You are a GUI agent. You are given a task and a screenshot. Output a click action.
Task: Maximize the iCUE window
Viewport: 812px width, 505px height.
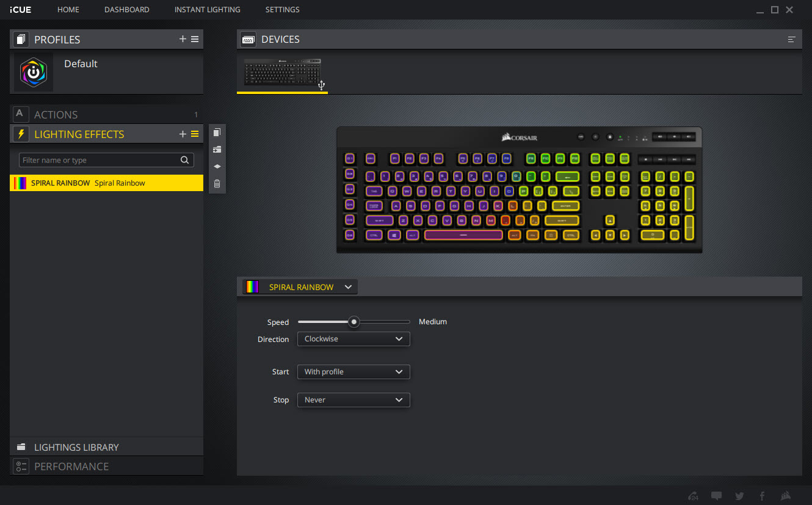pos(775,10)
